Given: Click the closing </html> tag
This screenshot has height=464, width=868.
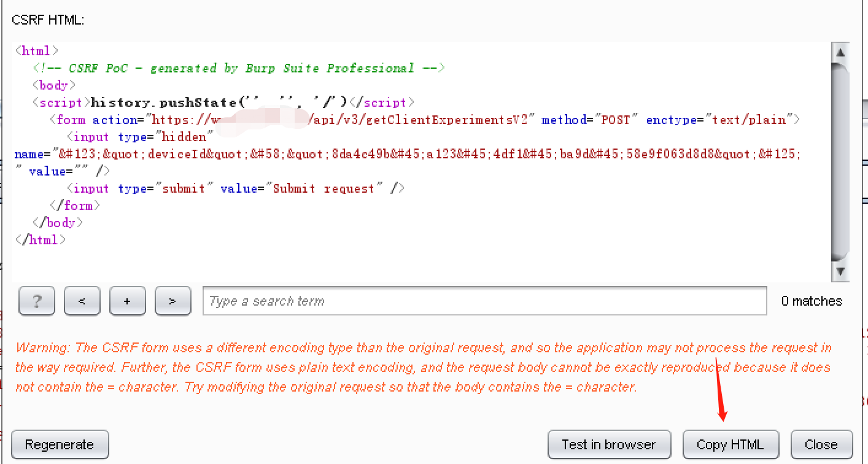Looking at the screenshot, I should (x=40, y=240).
